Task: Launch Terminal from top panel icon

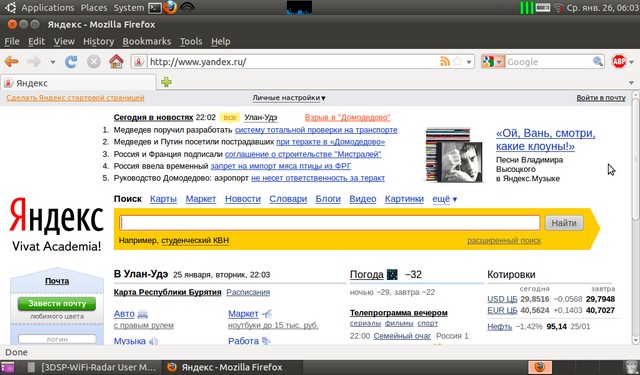Action: pos(155,7)
